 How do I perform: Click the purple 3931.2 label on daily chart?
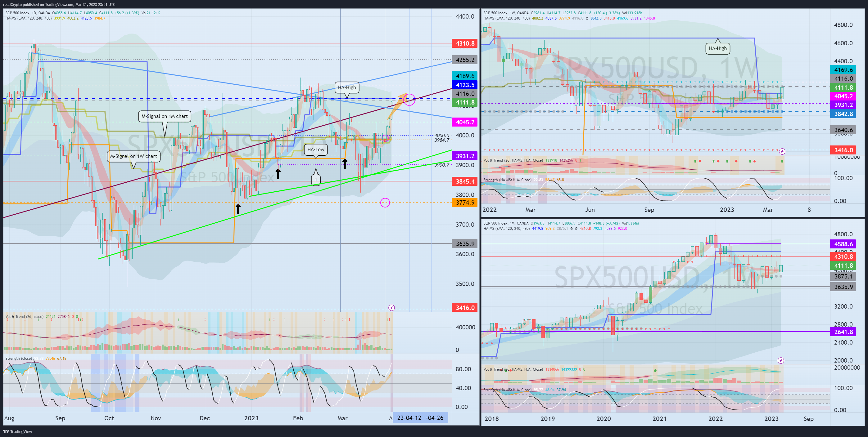465,156
